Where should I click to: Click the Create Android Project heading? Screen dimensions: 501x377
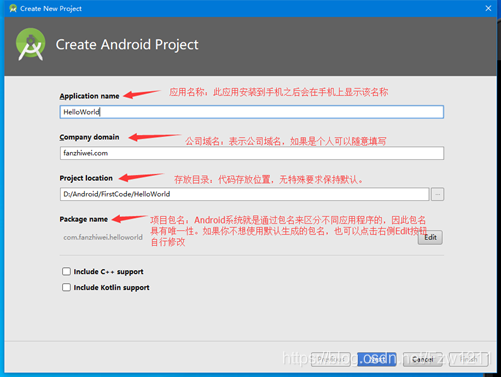(127, 45)
